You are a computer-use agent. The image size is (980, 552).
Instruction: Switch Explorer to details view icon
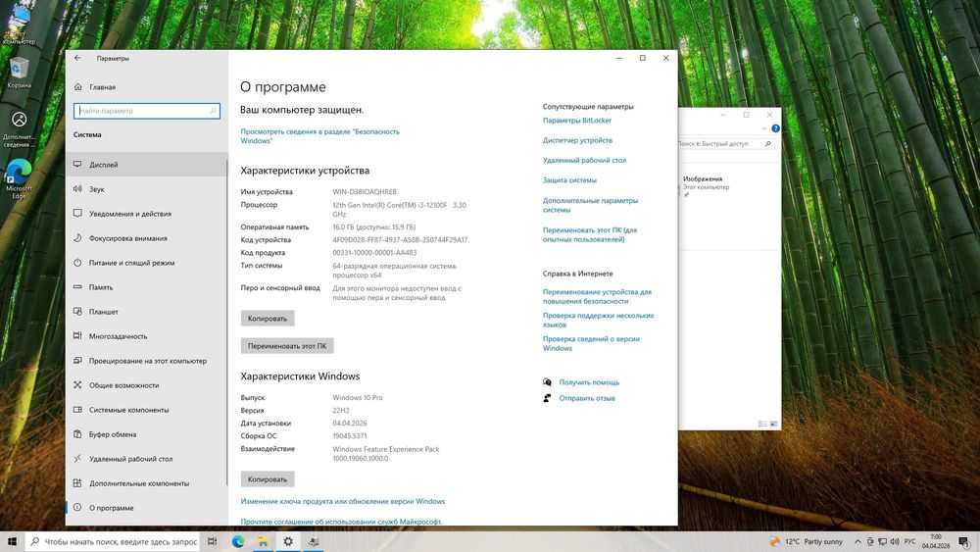pos(762,424)
